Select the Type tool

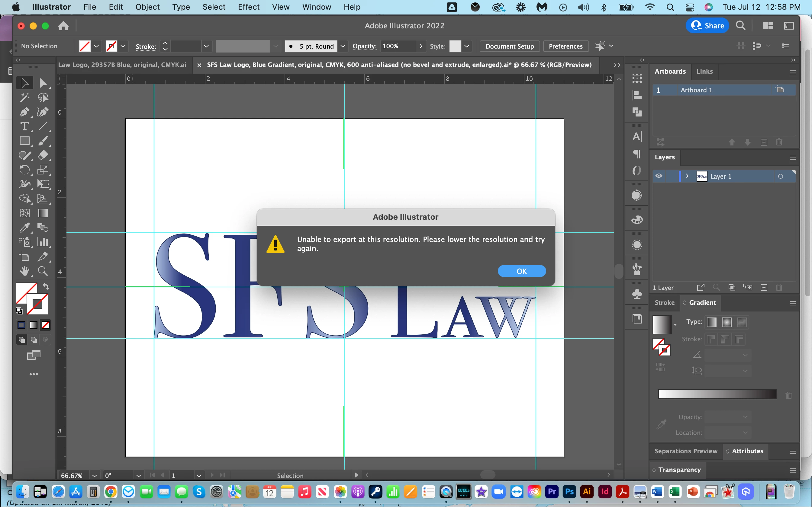click(24, 126)
